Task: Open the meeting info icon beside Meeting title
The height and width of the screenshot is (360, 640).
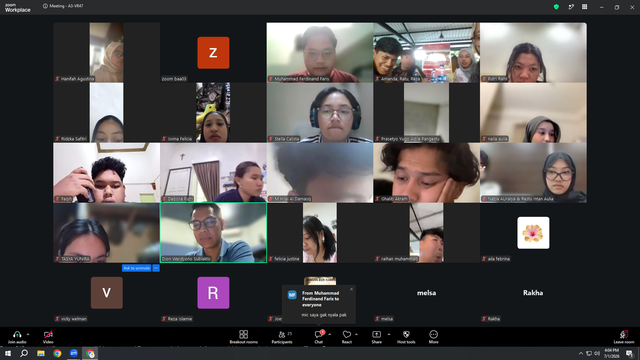Action: (45, 6)
